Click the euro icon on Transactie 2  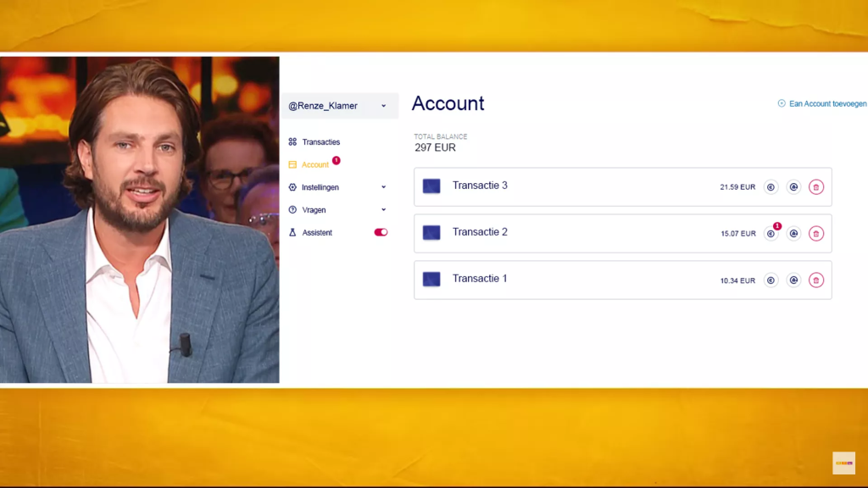point(771,234)
